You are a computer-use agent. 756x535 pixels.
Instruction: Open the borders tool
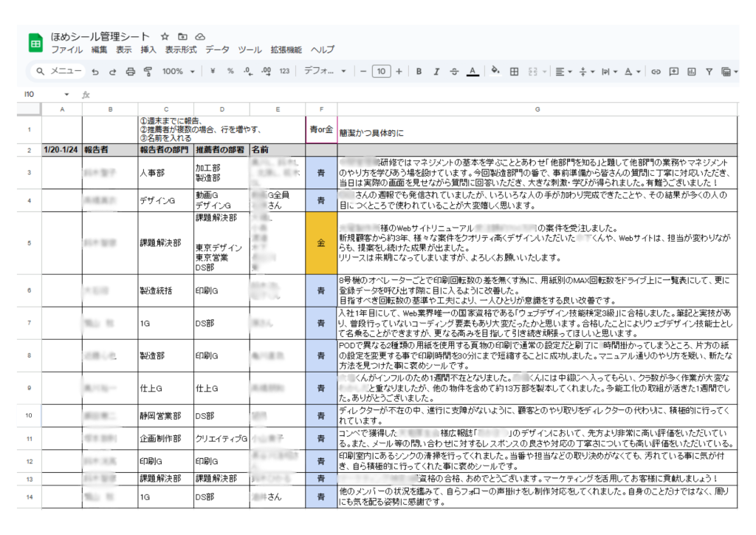click(x=514, y=72)
